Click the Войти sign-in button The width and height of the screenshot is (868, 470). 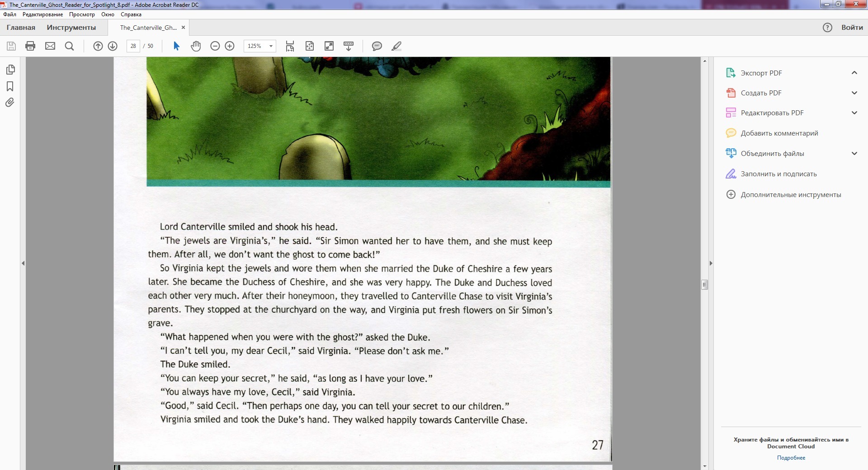852,28
